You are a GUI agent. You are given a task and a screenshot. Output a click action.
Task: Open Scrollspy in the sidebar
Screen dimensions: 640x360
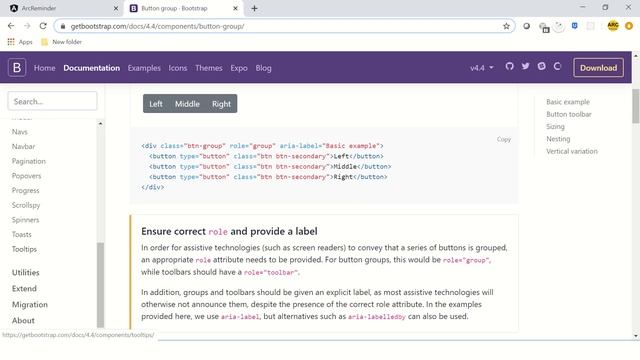click(26, 205)
